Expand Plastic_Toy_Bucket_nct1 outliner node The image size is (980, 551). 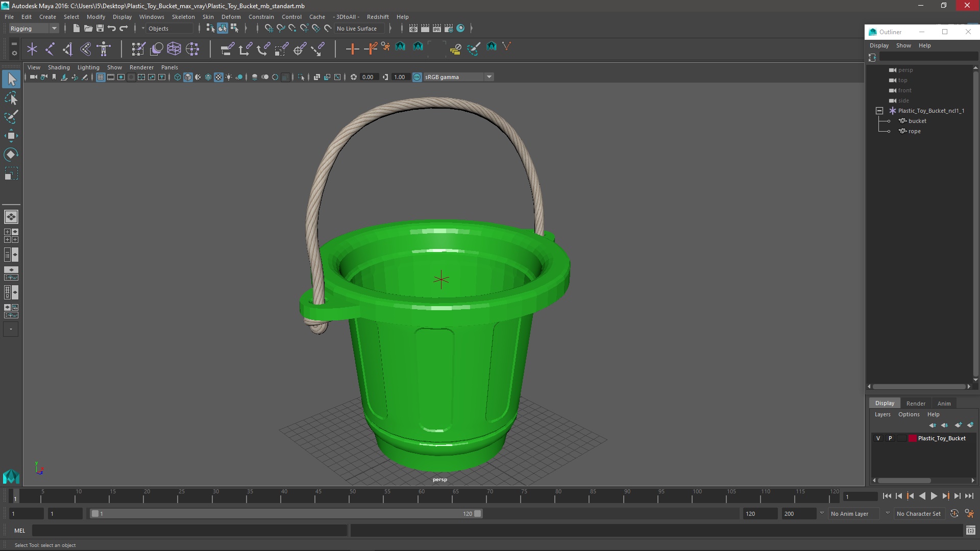pos(879,110)
